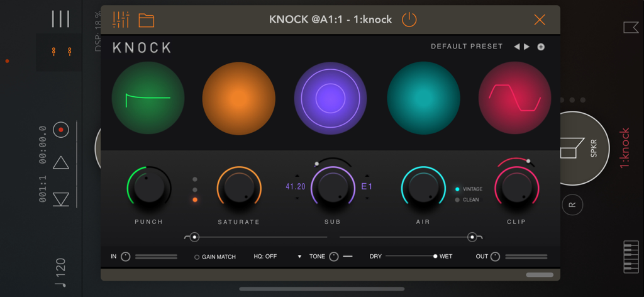
Task: Click the 41.20 sub frequency value
Action: [296, 186]
